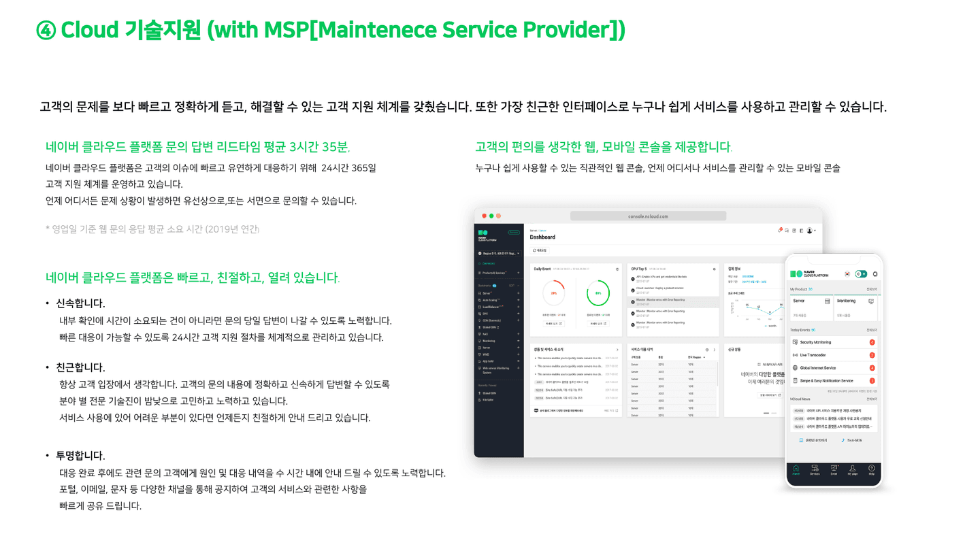This screenshot has height=551, width=980.
Task: View all link next to My Product
Action: pos(872,289)
